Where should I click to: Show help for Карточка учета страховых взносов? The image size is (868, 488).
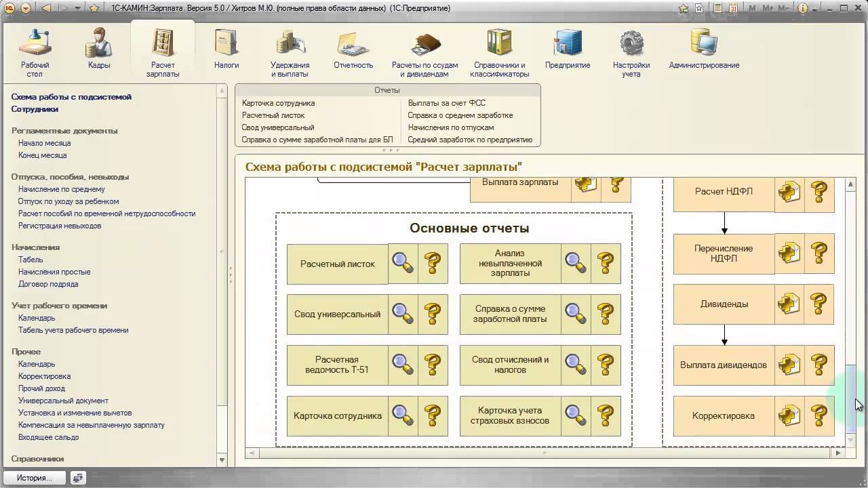click(606, 416)
